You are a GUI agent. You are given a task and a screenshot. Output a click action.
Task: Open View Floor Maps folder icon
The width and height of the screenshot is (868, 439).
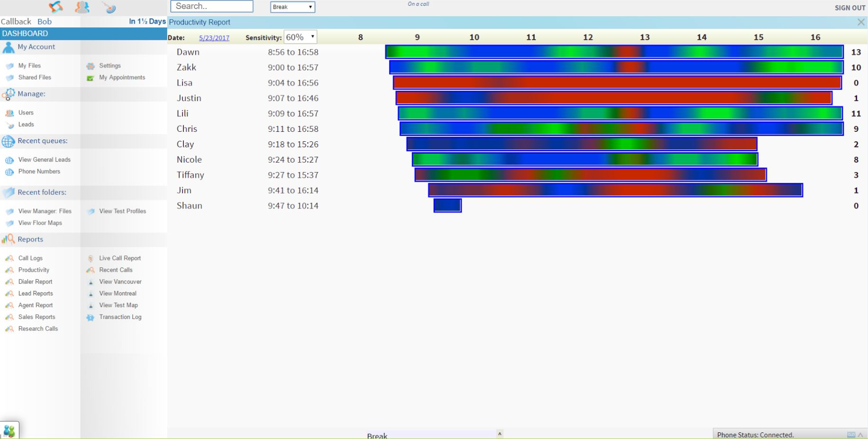(x=9, y=223)
